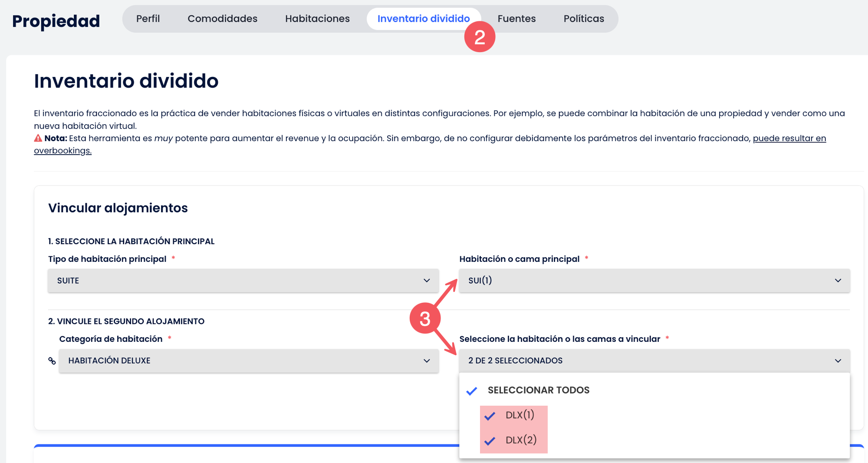
Task: Go to the Habitaciones tab
Action: [x=317, y=19]
